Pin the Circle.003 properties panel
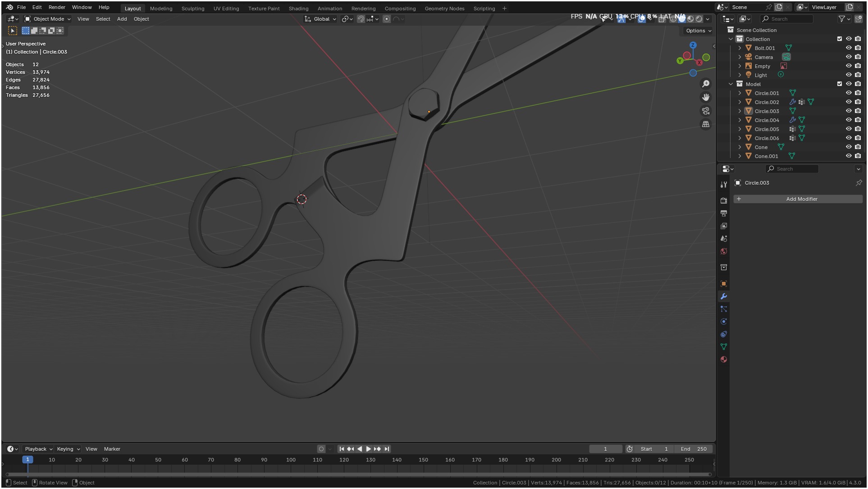The width and height of the screenshot is (868, 489). pos(859,183)
